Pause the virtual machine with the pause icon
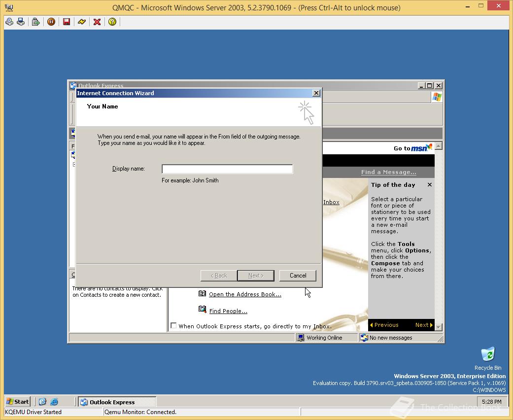 [x=51, y=22]
